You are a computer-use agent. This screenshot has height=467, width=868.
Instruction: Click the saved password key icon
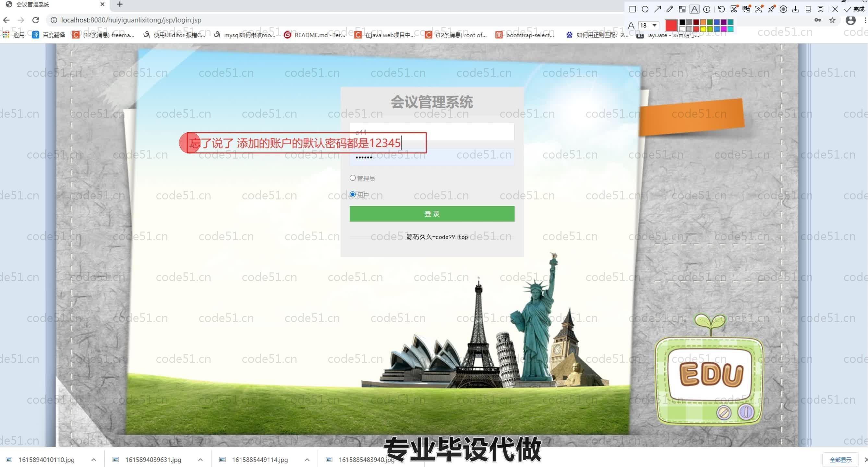(x=818, y=20)
